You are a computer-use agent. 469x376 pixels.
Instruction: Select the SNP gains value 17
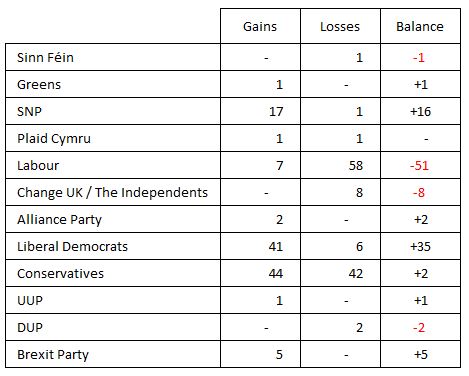coord(276,111)
